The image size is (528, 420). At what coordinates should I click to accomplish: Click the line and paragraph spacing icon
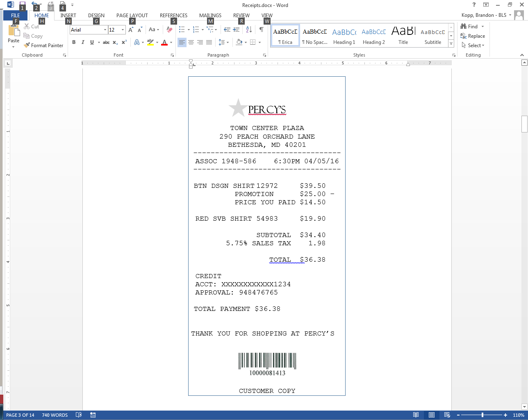[x=221, y=42]
